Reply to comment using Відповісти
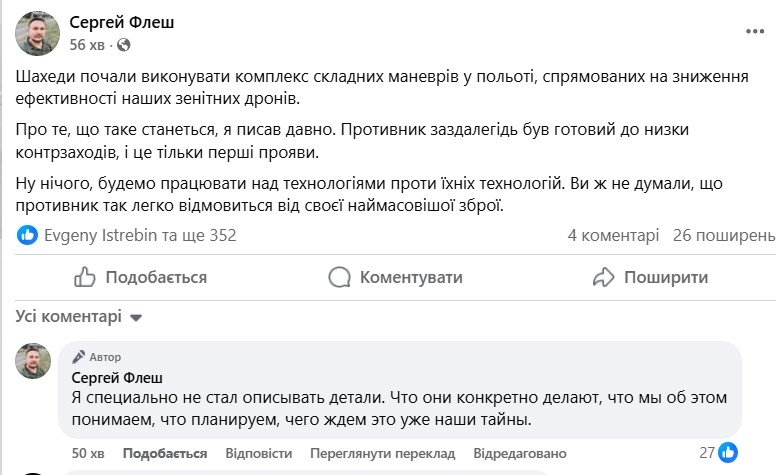The image size is (778, 475). pyautogui.click(x=259, y=453)
